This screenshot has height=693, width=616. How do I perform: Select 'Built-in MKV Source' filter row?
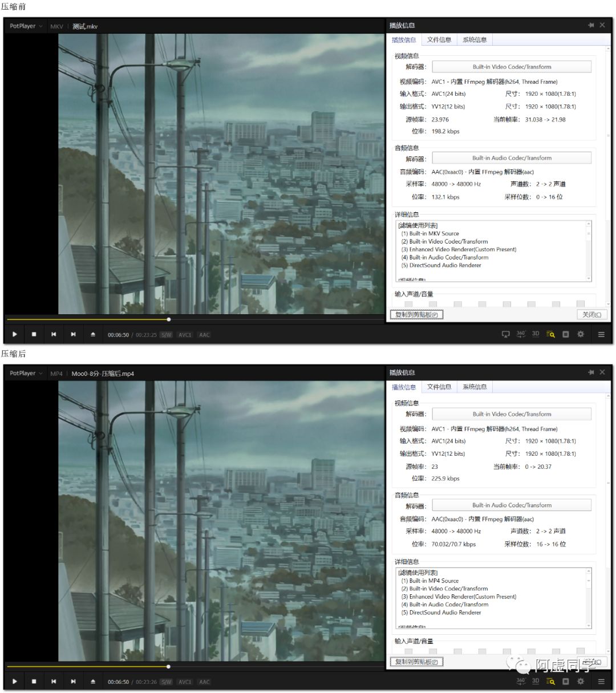pyautogui.click(x=430, y=233)
